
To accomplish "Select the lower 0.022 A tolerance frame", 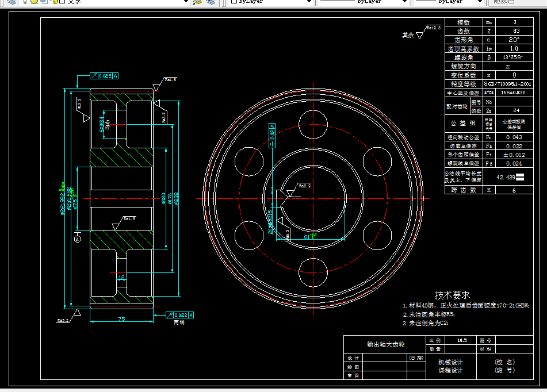I will tap(179, 315).
